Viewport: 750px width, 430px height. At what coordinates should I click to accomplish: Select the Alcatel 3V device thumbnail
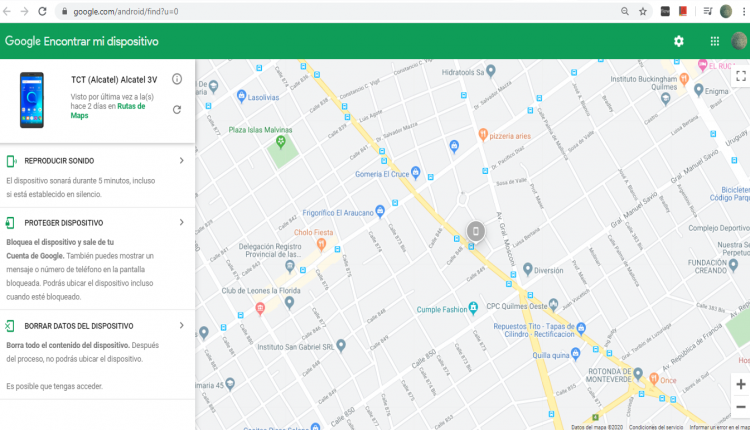click(x=33, y=99)
